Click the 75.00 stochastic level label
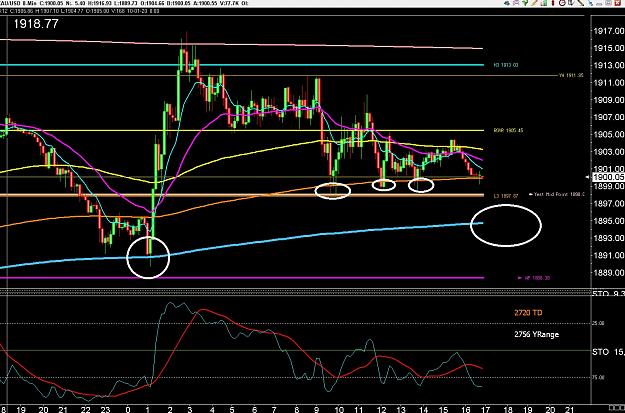Image resolution: width=625 pixels, height=413 pixels. 599,377
